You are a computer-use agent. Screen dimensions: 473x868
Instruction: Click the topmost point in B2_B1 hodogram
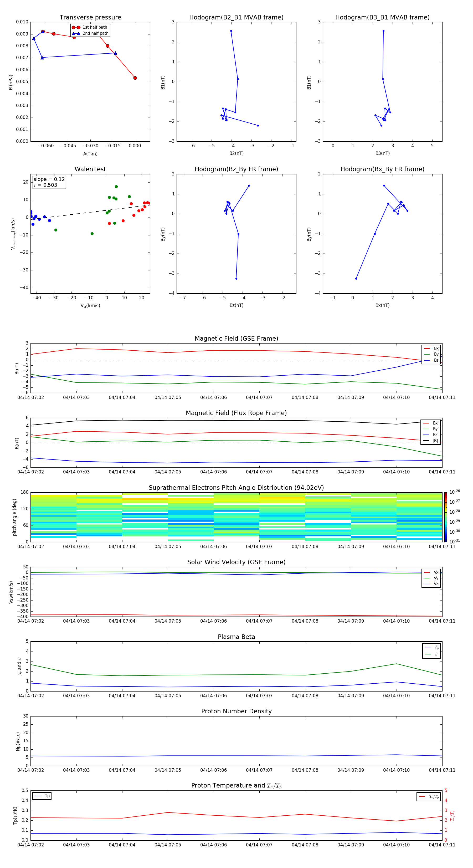tap(231, 31)
